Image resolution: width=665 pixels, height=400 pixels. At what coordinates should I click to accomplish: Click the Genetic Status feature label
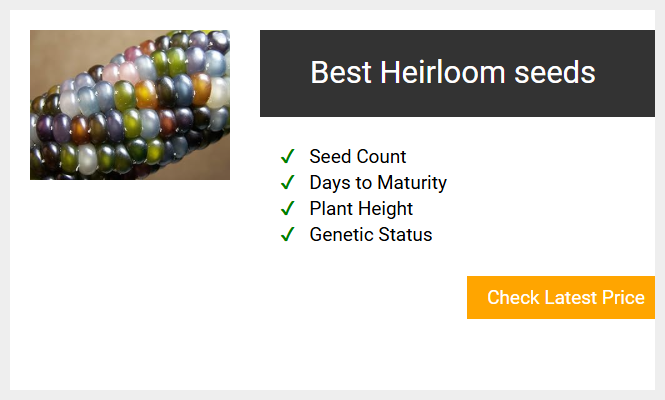(x=371, y=235)
